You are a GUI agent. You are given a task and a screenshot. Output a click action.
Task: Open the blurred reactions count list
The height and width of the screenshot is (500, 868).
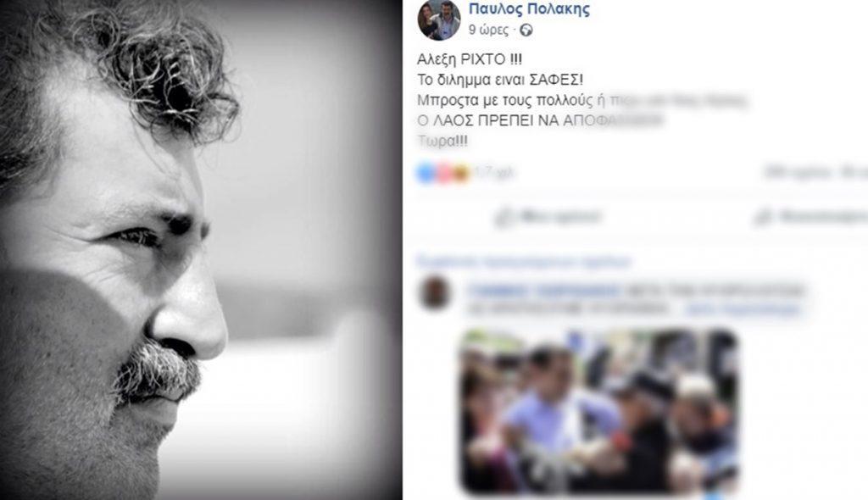click(x=493, y=174)
